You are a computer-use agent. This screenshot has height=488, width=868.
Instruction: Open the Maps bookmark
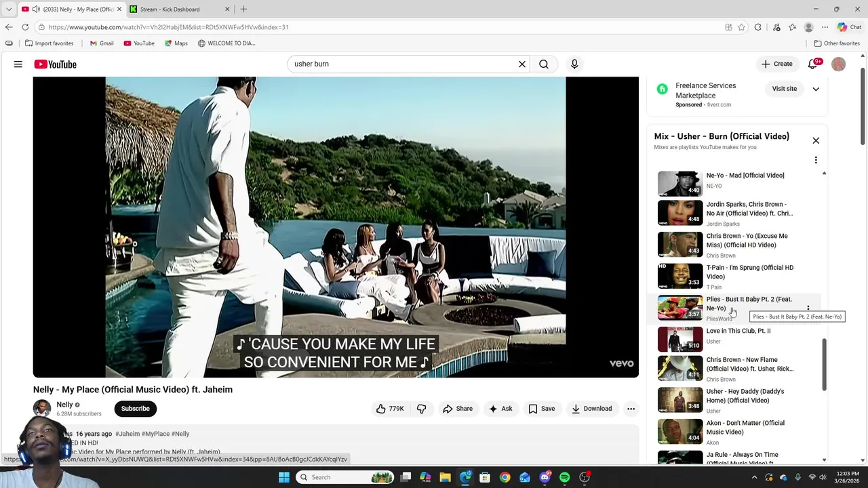[176, 43]
